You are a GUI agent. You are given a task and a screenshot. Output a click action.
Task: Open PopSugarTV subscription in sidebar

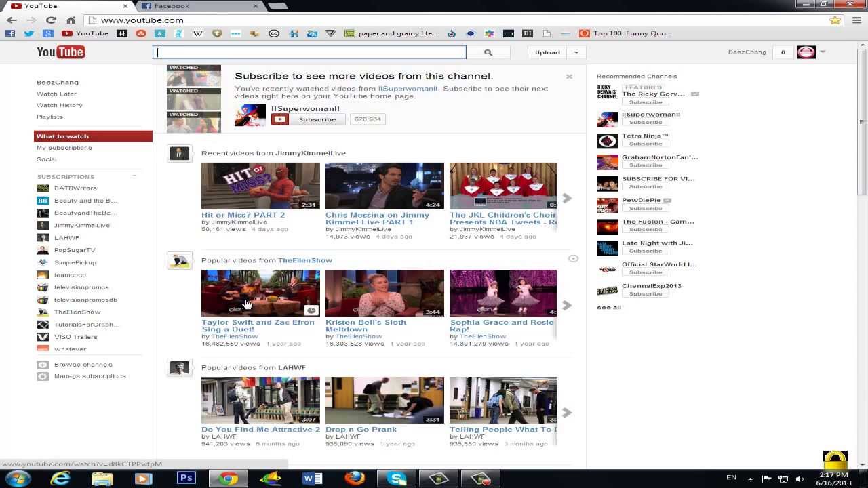click(75, 250)
